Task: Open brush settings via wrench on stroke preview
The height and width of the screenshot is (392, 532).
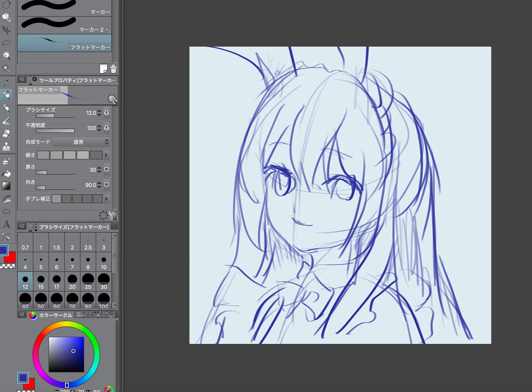Action: point(113,99)
